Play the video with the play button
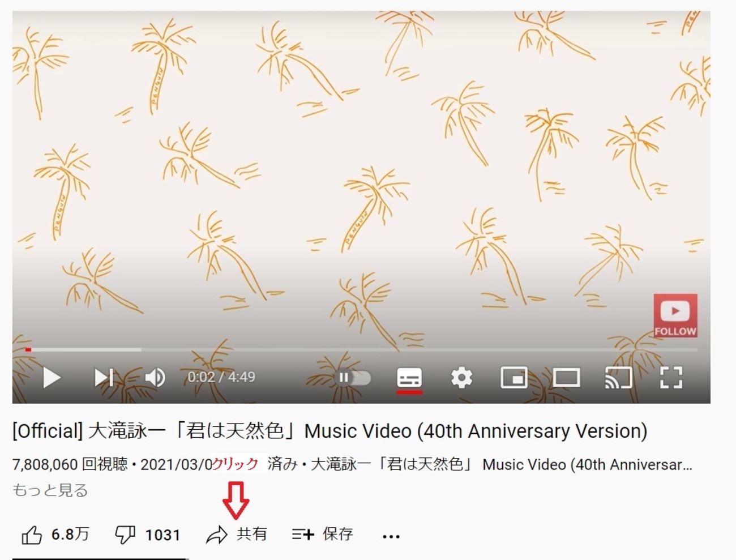Image resolution: width=736 pixels, height=560 pixels. coord(52,378)
